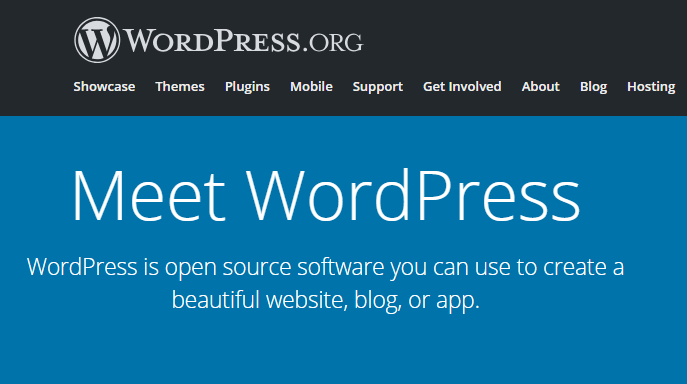The image size is (687, 384).
Task: Click the text 'WordPress is open source software'
Action: [205, 267]
